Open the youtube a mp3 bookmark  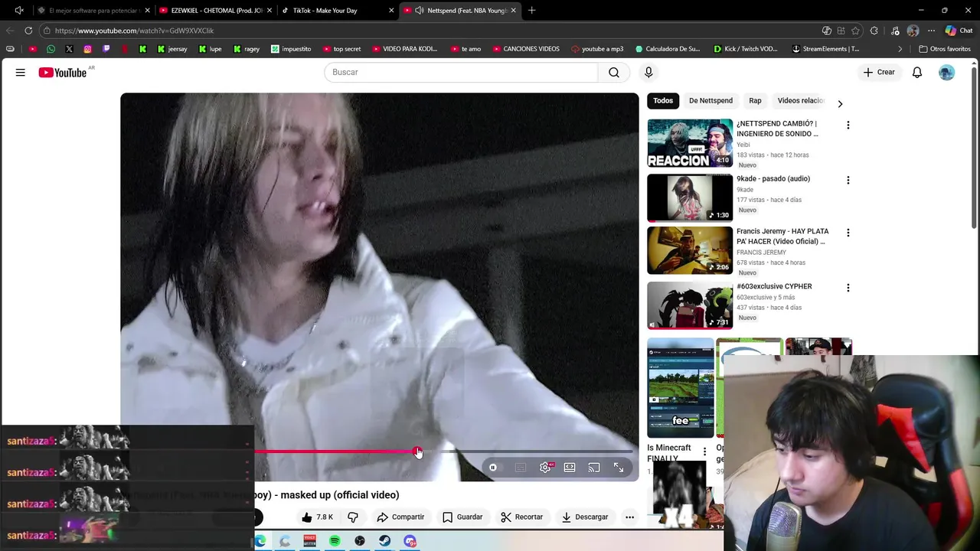tap(597, 49)
